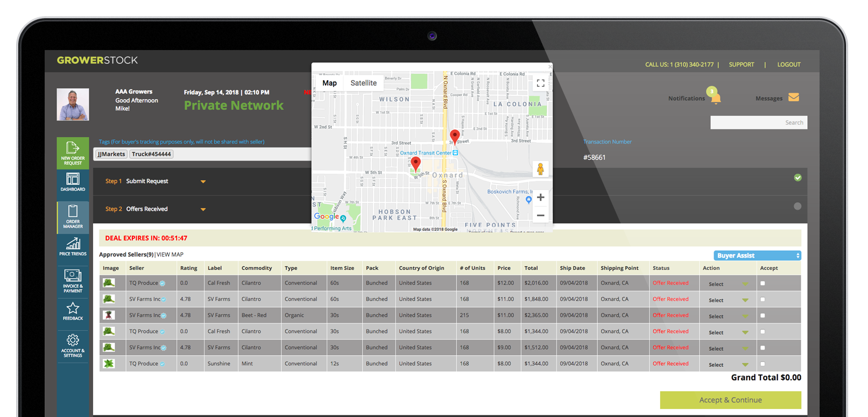The image size is (868, 417).
Task: Click transaction number #58661
Action: (594, 158)
